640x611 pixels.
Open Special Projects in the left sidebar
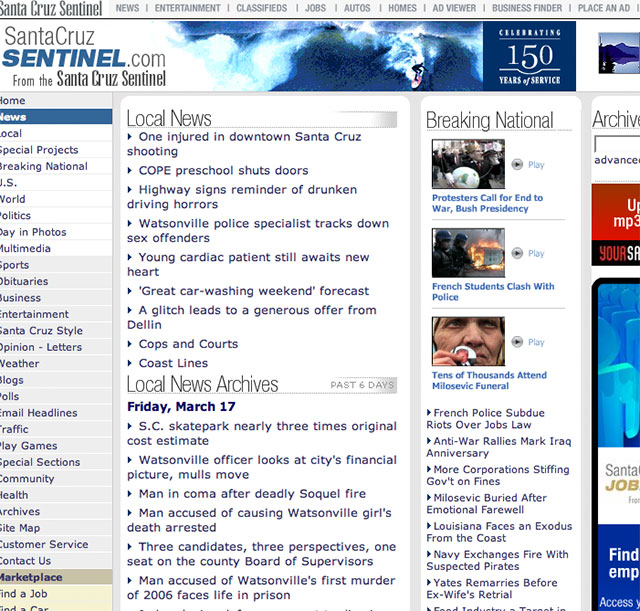pos(39,150)
